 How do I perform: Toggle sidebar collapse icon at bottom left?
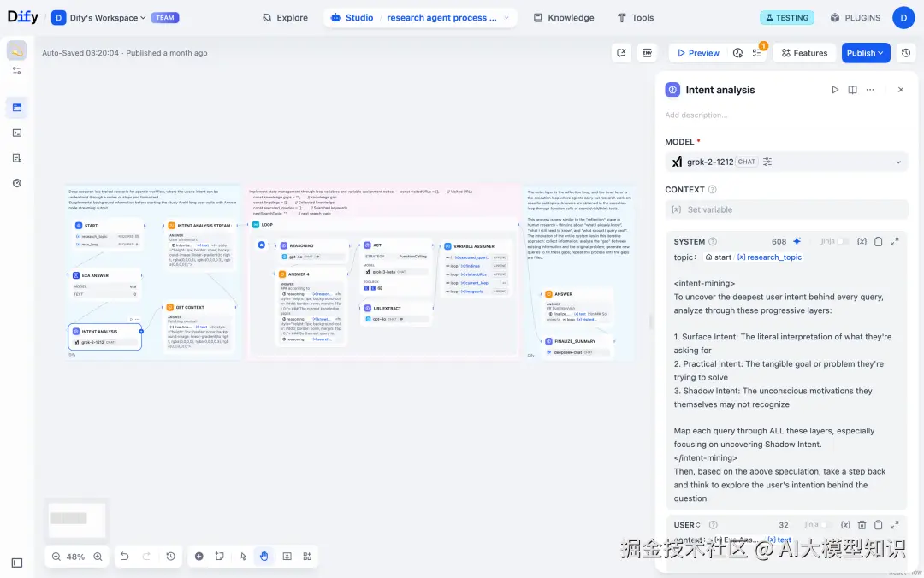click(x=17, y=563)
